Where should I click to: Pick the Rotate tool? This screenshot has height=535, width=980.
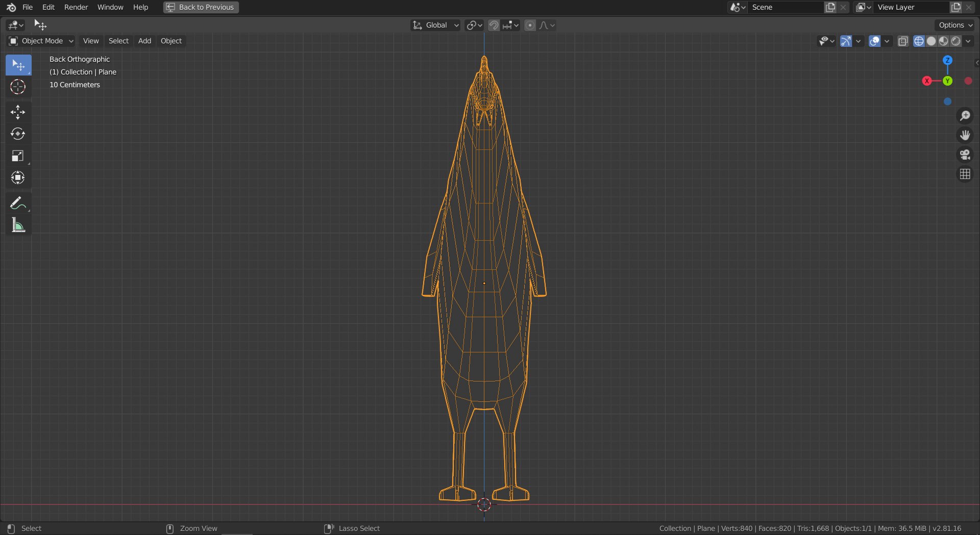point(18,134)
